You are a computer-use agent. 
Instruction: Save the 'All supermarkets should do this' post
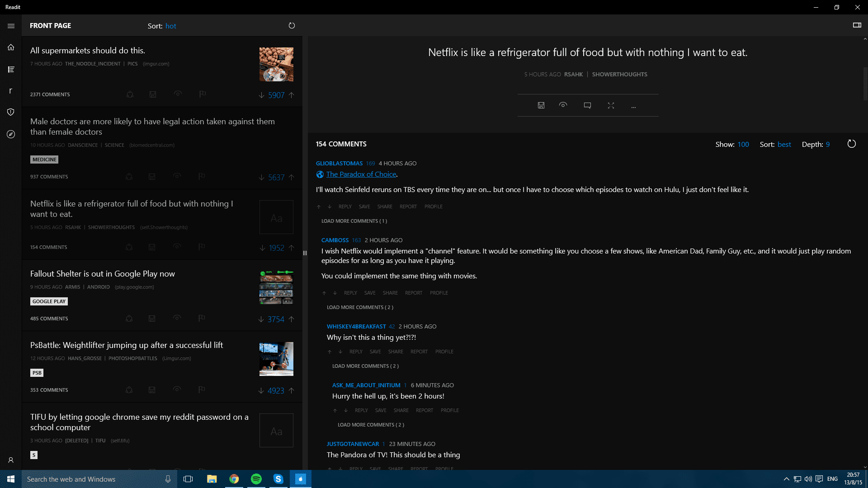coord(153,94)
